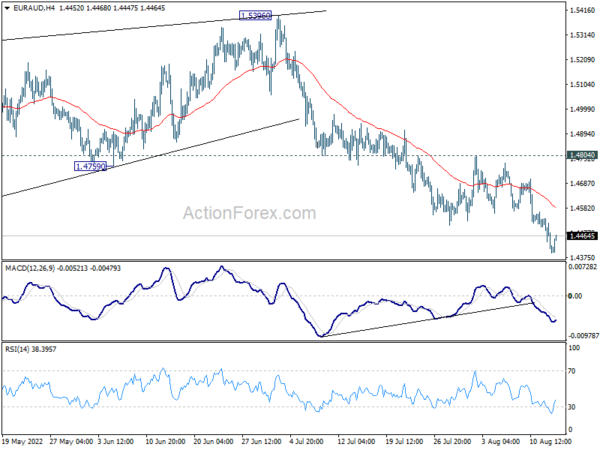Click the 1.54160 price axis label
The width and height of the screenshot is (600, 450).
pos(582,10)
